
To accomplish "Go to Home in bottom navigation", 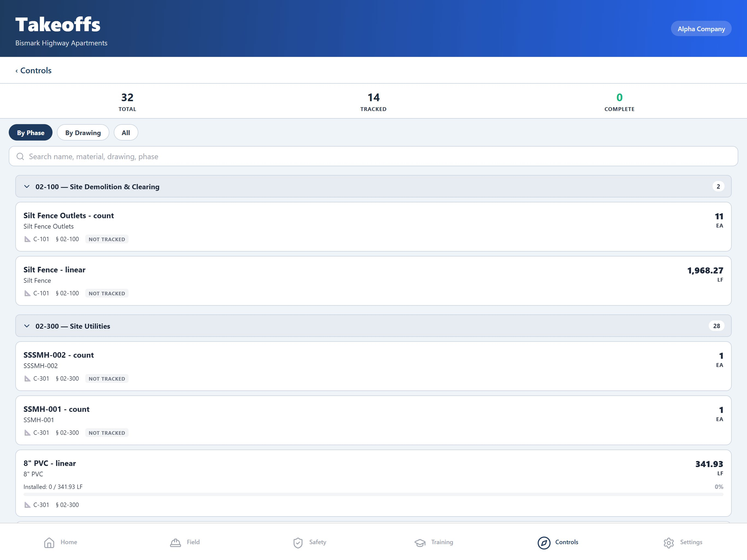I will coord(61,542).
